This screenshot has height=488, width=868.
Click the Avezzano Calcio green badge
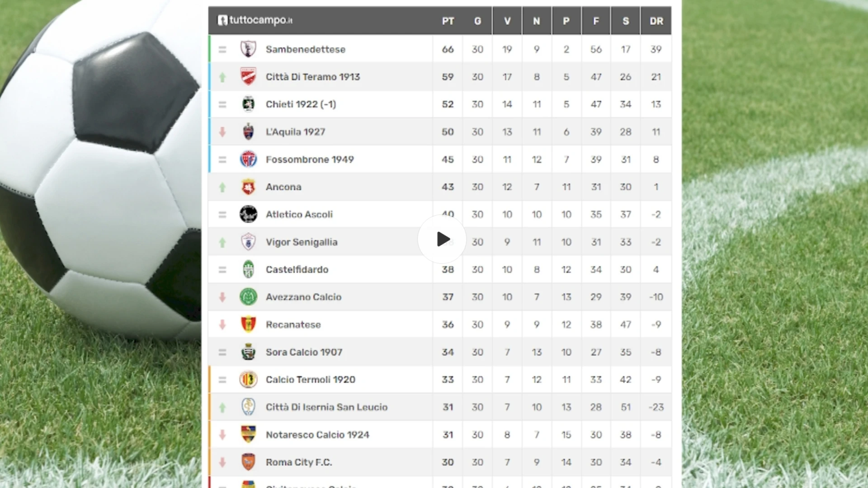(x=248, y=297)
